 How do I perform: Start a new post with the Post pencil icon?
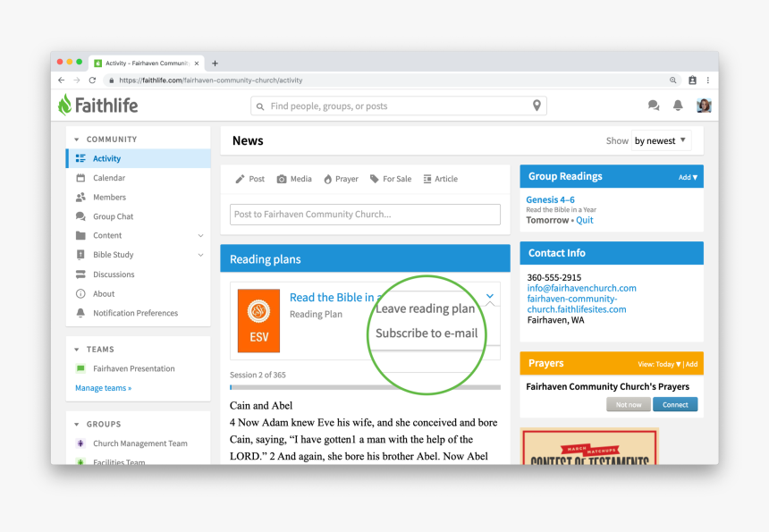[249, 178]
